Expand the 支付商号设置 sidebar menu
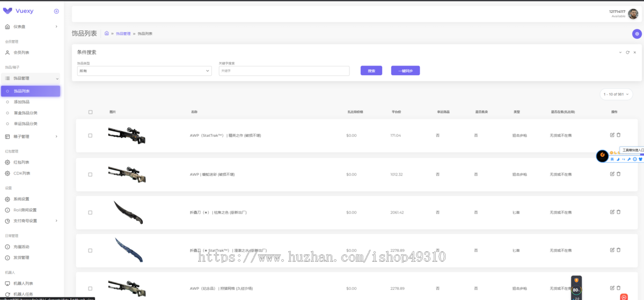 click(x=31, y=221)
